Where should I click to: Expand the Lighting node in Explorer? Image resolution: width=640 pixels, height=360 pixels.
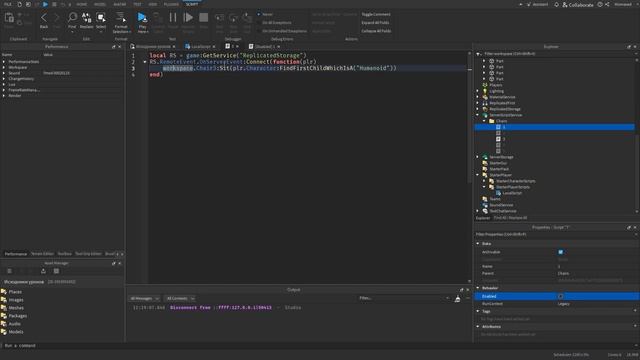click(478, 91)
